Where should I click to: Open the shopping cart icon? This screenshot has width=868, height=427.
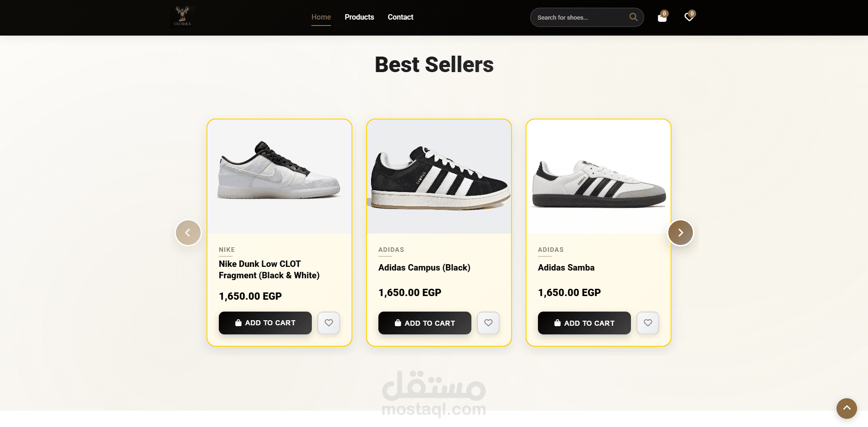pyautogui.click(x=662, y=17)
